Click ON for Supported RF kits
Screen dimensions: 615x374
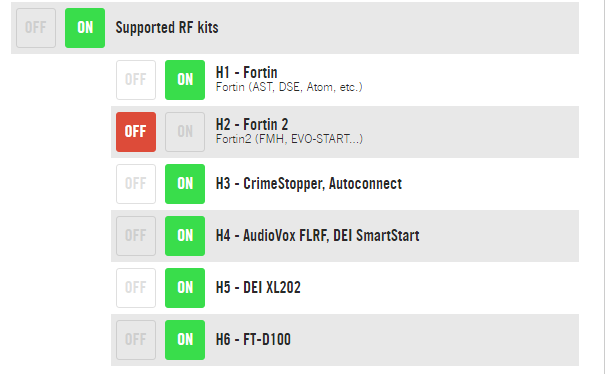tap(85, 28)
